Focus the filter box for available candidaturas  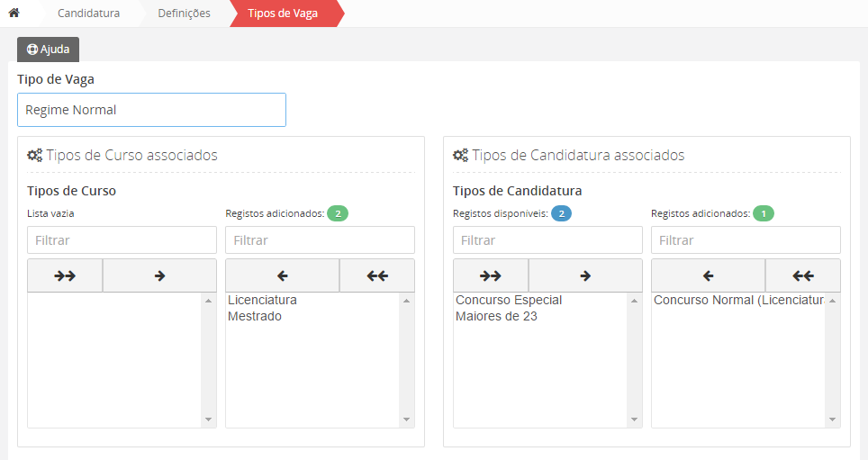coord(547,240)
